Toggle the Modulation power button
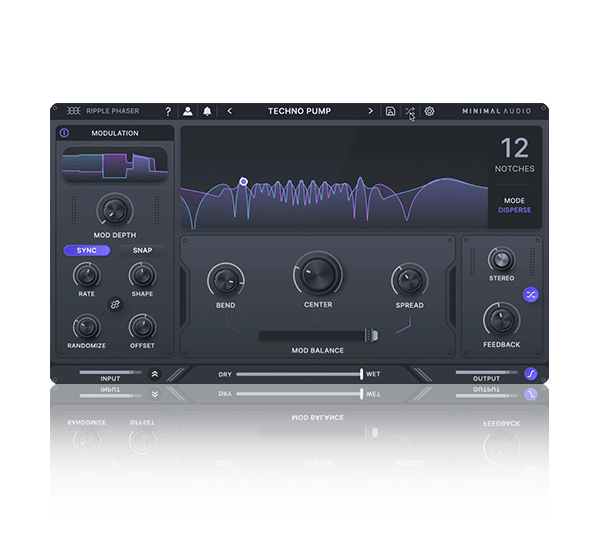Image resolution: width=600 pixels, height=543 pixels. tap(64, 133)
